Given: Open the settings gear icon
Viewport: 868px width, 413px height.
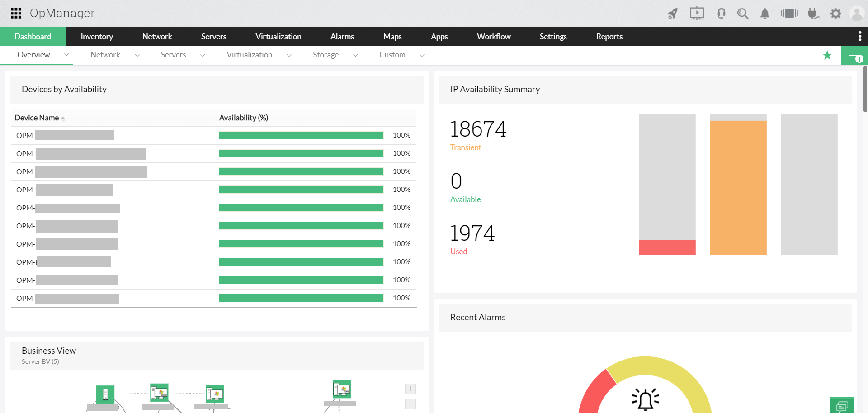Looking at the screenshot, I should [x=835, y=14].
